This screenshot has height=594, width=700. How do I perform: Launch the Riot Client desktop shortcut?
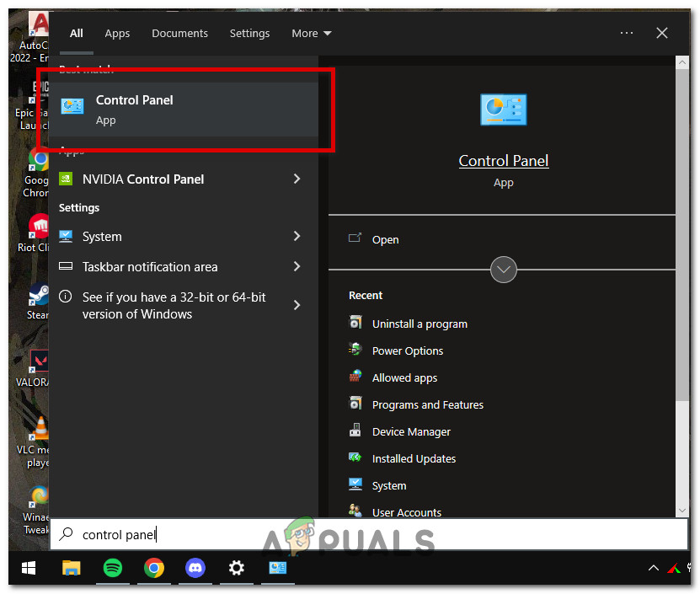pyautogui.click(x=38, y=227)
